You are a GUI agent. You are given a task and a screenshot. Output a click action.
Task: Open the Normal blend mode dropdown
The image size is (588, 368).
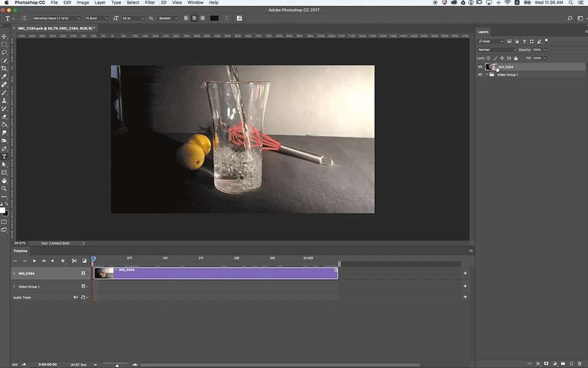pos(497,50)
